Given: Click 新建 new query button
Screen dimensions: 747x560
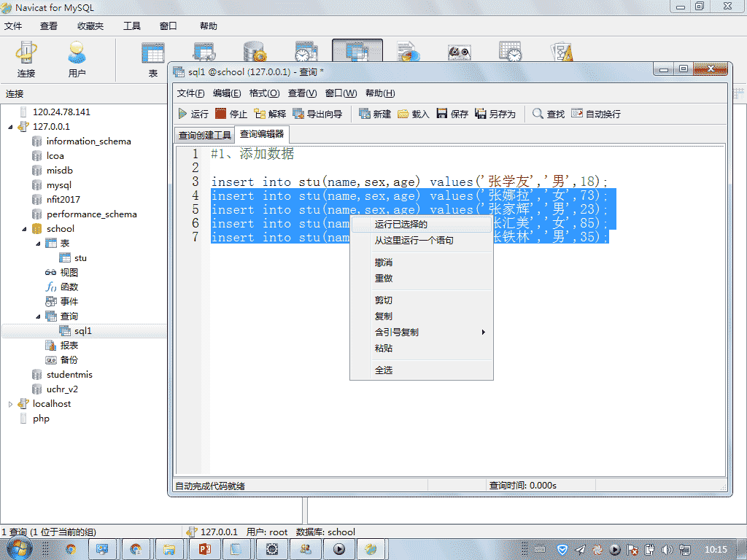Looking at the screenshot, I should click(375, 114).
